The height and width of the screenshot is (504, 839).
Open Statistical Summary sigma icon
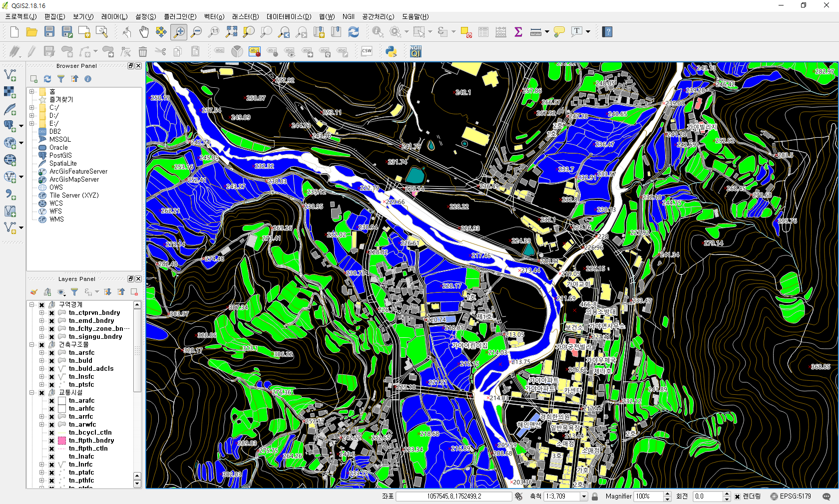[518, 32]
